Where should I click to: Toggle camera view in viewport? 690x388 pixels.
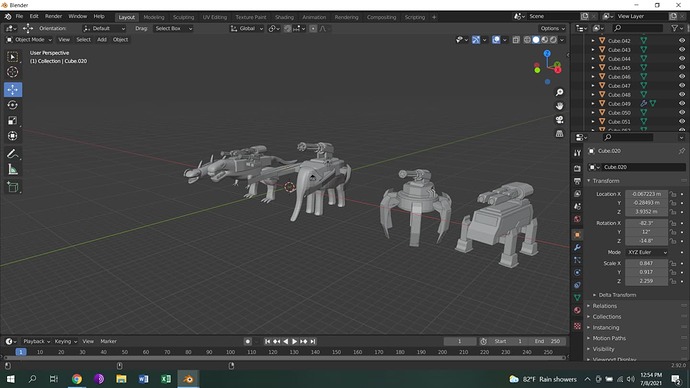point(559,120)
